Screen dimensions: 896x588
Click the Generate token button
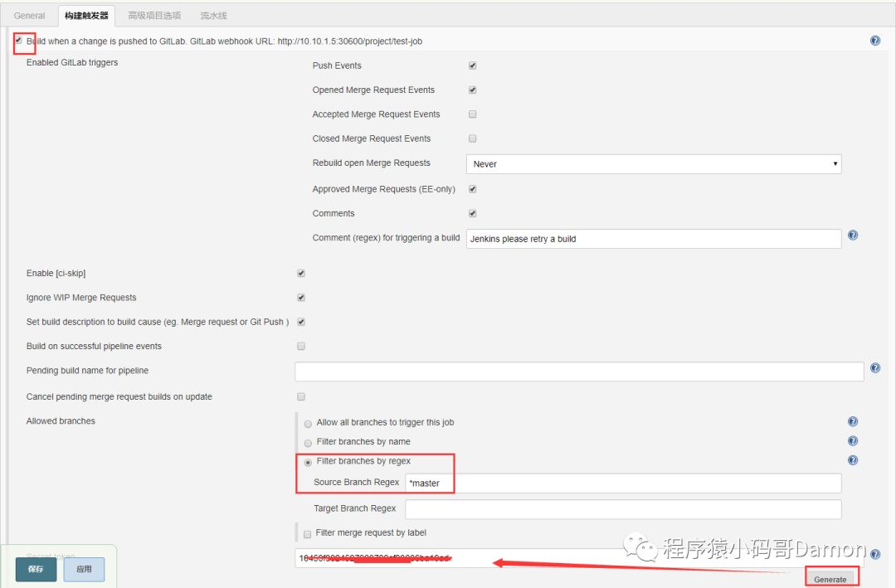click(x=830, y=579)
